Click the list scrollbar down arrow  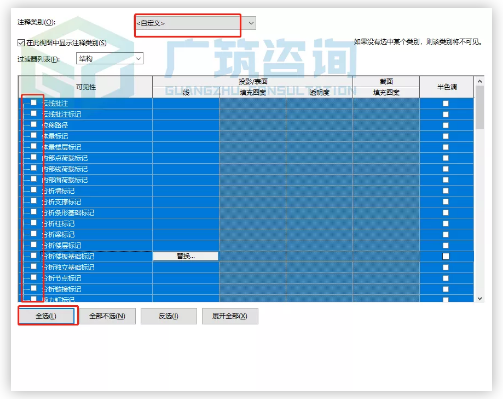[x=480, y=298]
